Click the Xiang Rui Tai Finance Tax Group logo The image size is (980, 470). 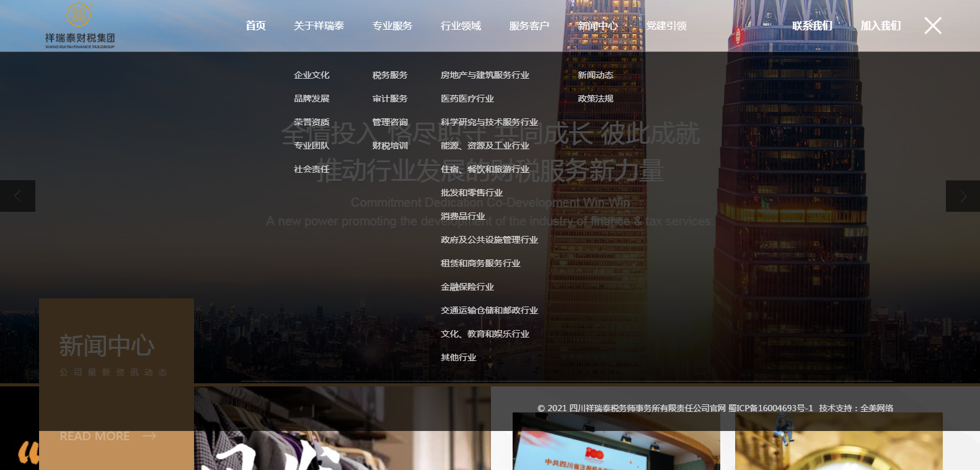pos(79,25)
